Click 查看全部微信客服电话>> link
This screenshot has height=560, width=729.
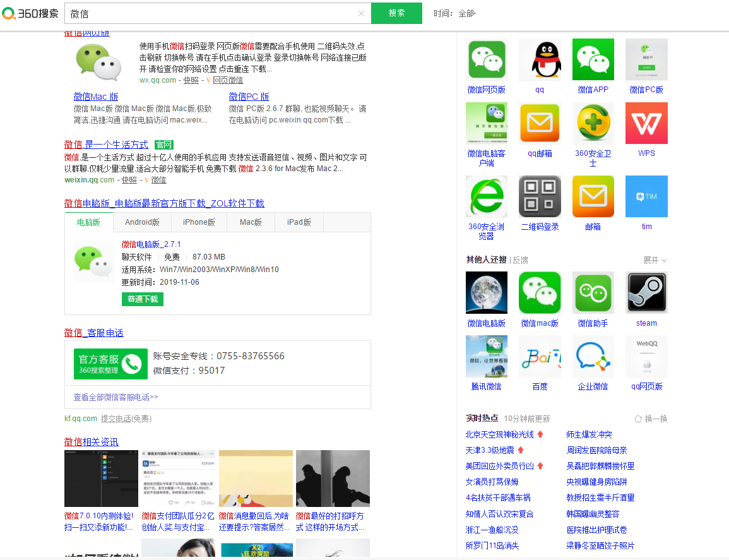[116, 397]
